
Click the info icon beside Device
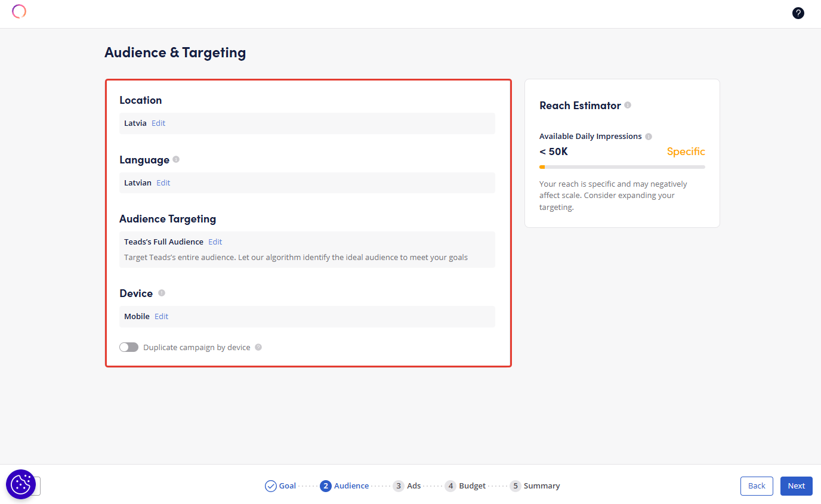[162, 293]
